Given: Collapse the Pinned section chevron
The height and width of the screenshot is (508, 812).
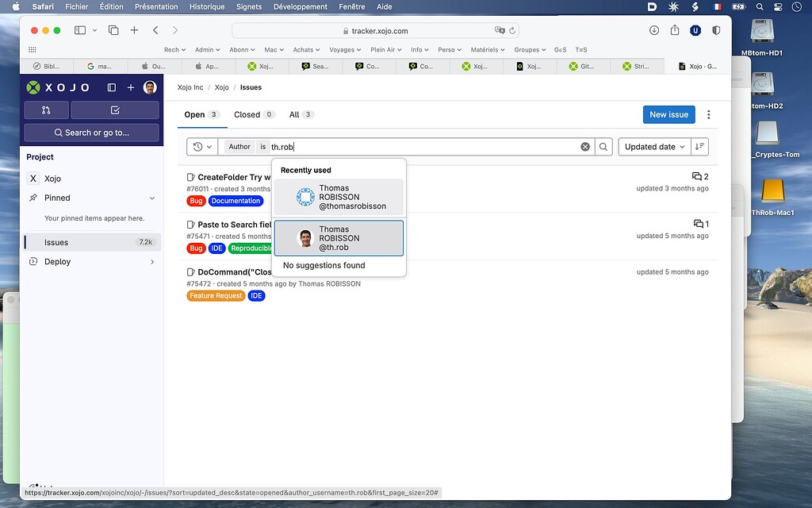Looking at the screenshot, I should coord(152,198).
